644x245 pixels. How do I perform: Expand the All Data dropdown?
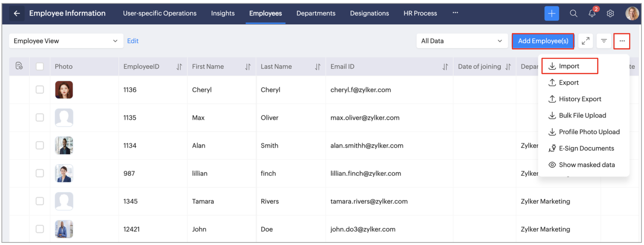(x=461, y=41)
